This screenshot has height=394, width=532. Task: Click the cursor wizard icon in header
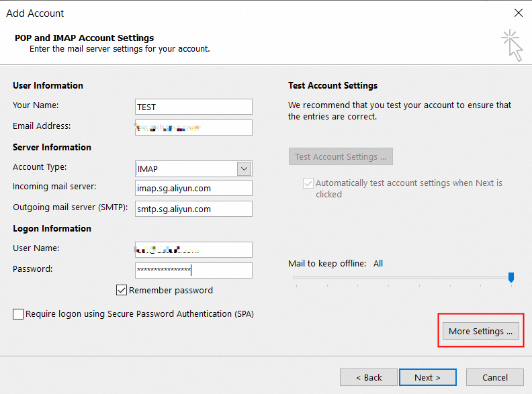pyautogui.click(x=513, y=44)
